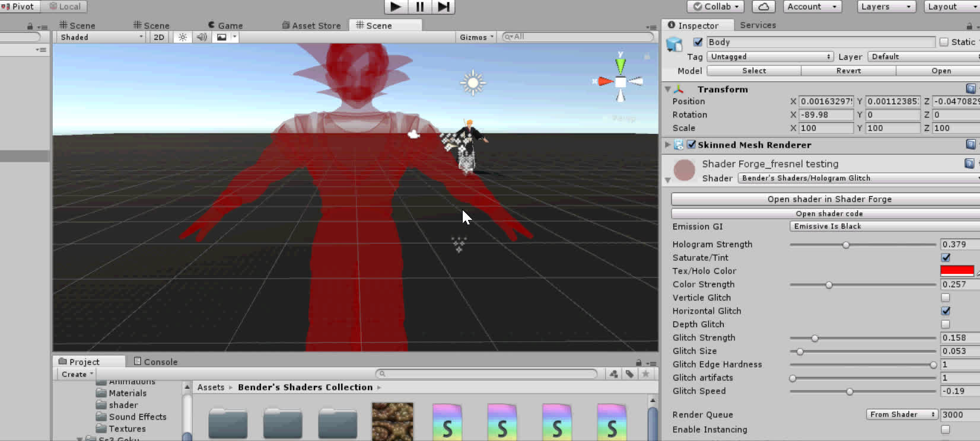The height and width of the screenshot is (441, 980).
Task: Search by label icon in Project panel
Action: tap(629, 373)
